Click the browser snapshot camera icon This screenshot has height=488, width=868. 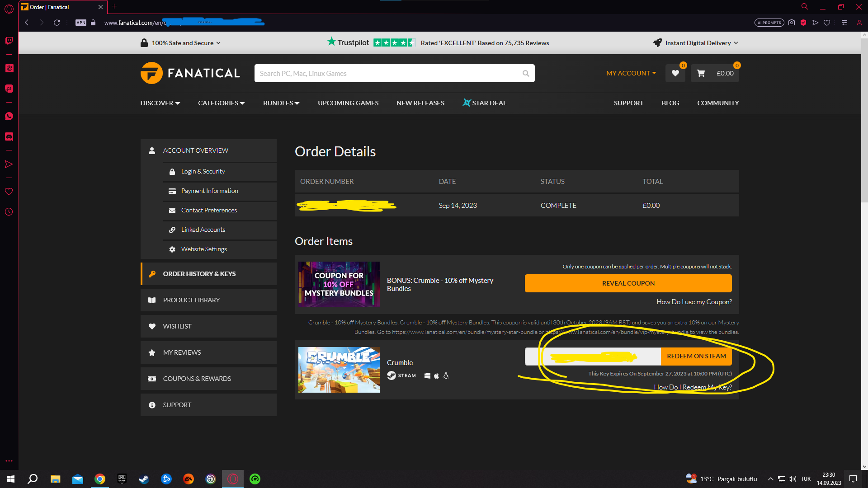pyautogui.click(x=792, y=23)
